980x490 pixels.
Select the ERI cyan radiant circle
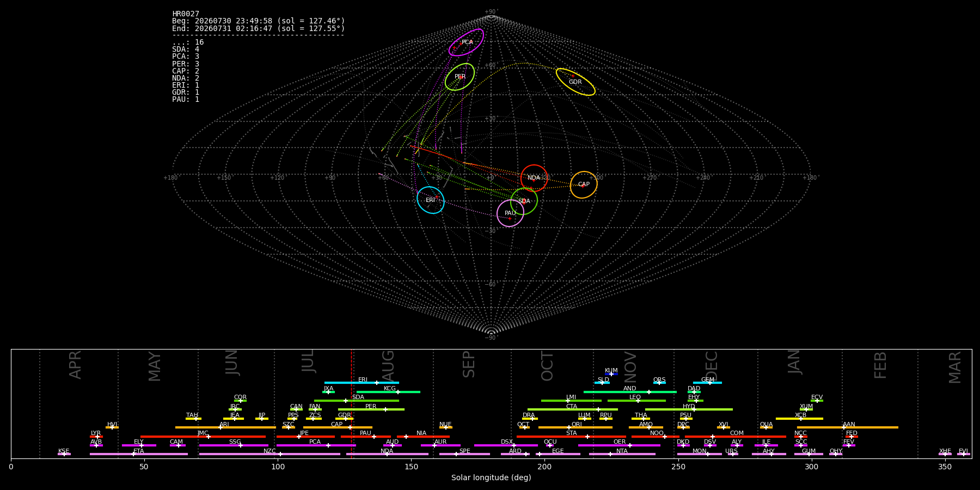(431, 200)
